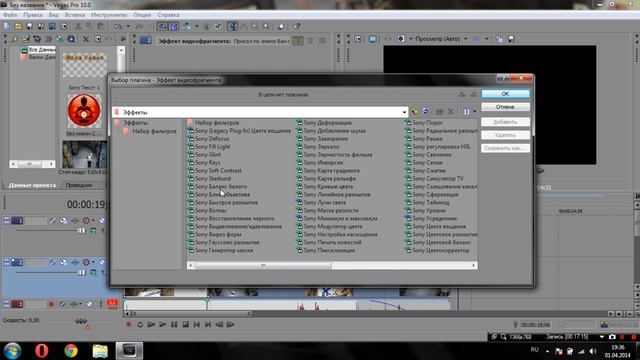Open the Опции menu
This screenshot has height=360, width=640.
pyautogui.click(x=142, y=15)
